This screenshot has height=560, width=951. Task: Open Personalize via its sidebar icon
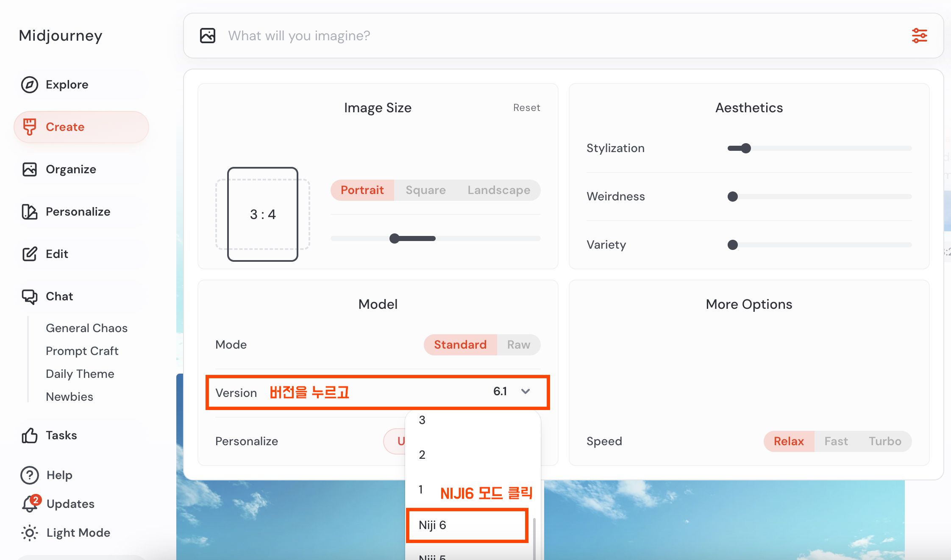30,212
